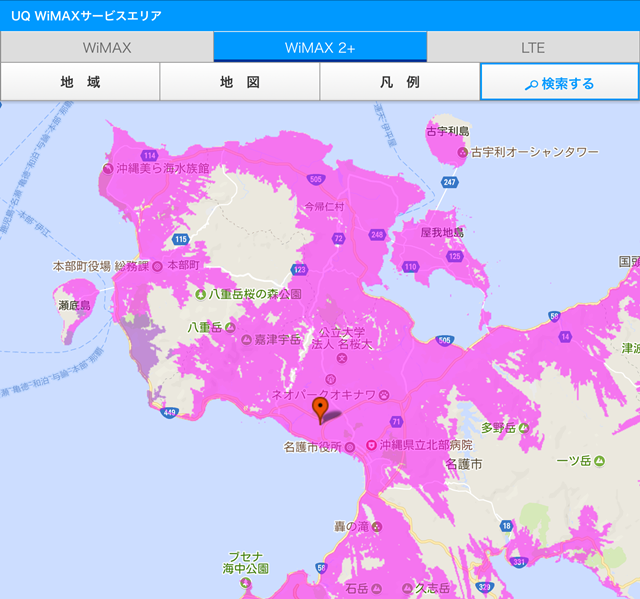Open the 地域 region menu
This screenshot has height=599, width=640.
80,82
